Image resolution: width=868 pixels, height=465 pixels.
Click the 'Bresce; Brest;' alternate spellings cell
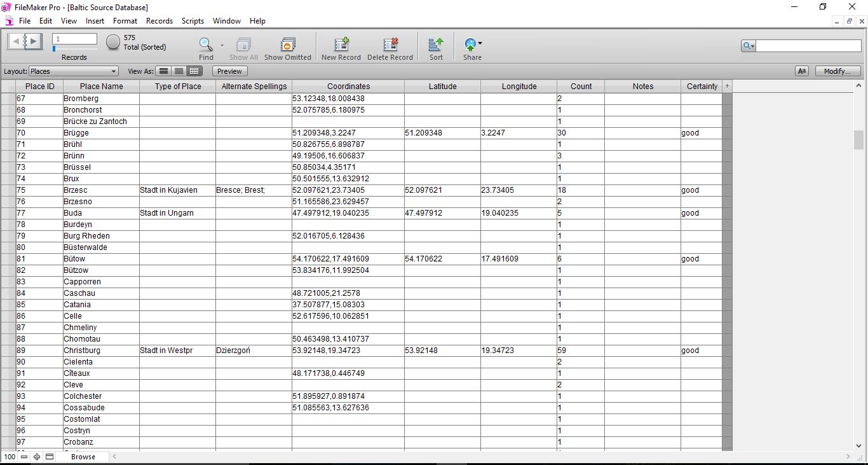pos(254,190)
